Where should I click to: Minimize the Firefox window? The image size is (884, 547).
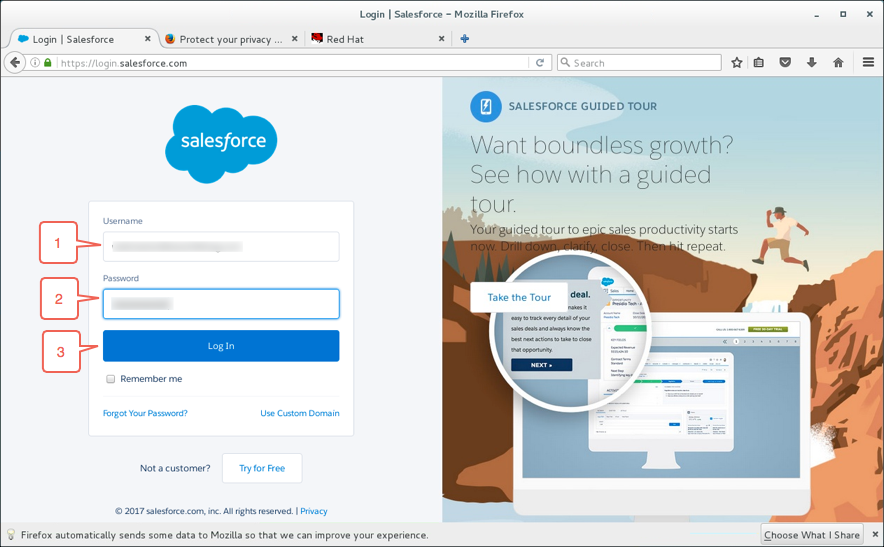tap(816, 15)
